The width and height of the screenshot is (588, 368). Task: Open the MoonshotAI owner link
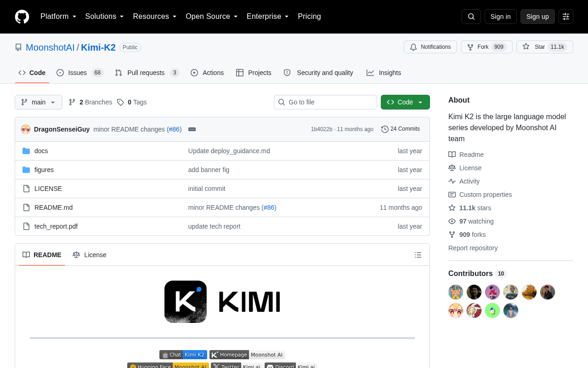pos(50,47)
